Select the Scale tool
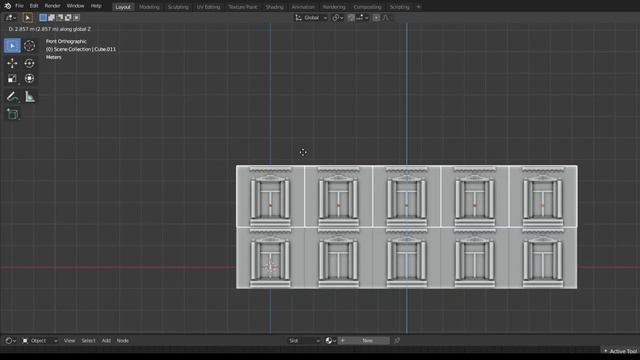This screenshot has width=640, height=360. (12, 78)
